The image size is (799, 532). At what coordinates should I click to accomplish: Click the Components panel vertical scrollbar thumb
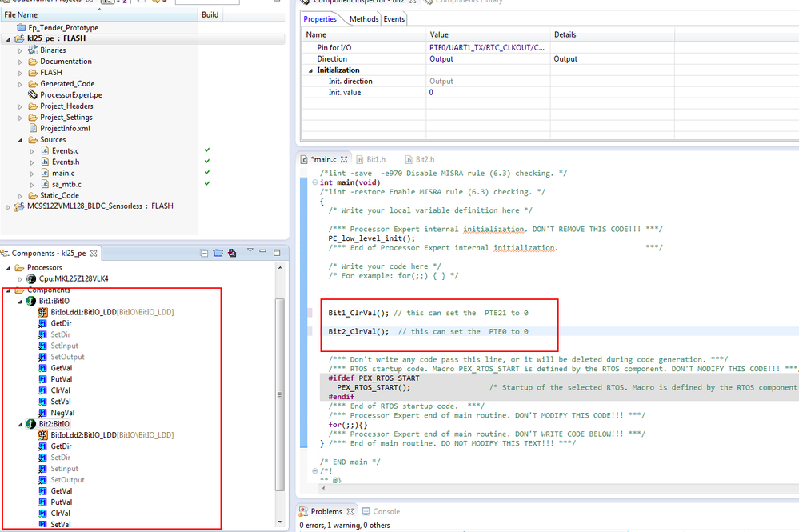point(279,394)
